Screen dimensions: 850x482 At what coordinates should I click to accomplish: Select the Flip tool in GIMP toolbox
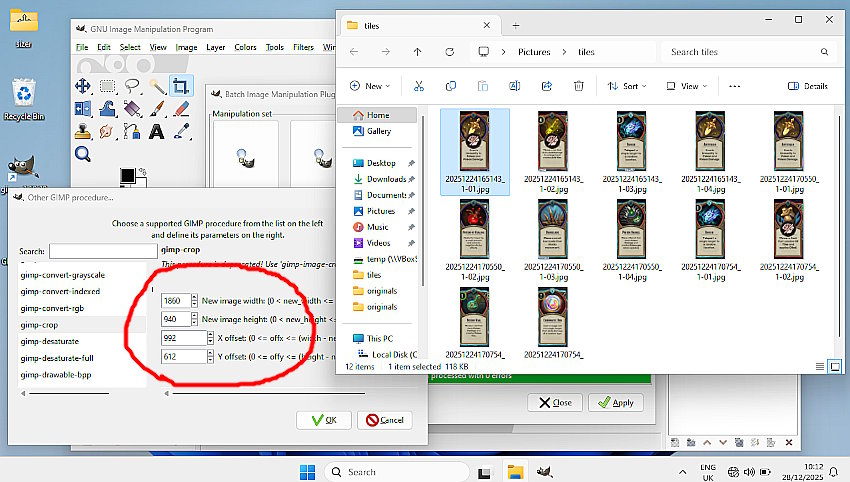tap(82, 108)
